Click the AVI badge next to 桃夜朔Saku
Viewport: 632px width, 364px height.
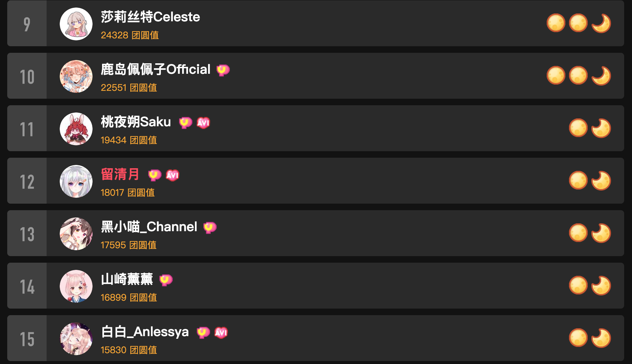point(203,123)
